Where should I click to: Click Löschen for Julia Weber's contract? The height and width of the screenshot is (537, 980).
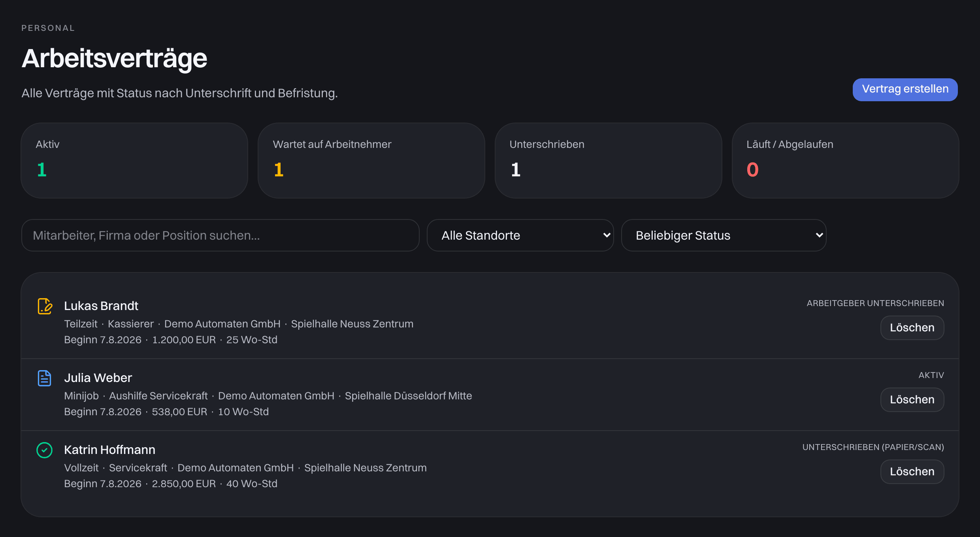click(x=912, y=399)
